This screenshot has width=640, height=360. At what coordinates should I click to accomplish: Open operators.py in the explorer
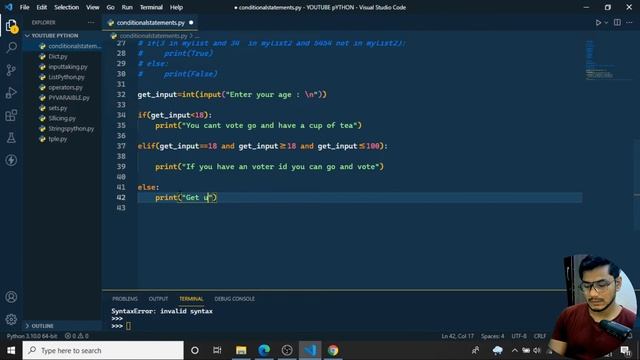[x=65, y=87]
